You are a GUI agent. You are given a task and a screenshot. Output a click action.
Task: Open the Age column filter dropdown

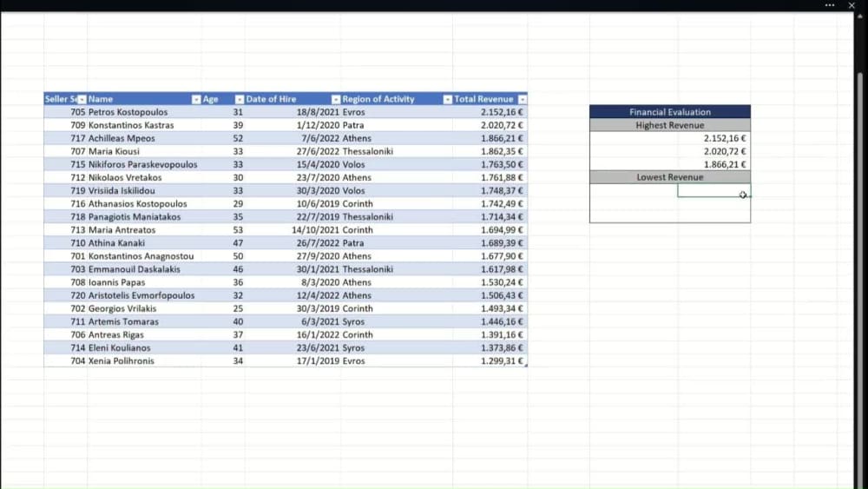tap(240, 99)
